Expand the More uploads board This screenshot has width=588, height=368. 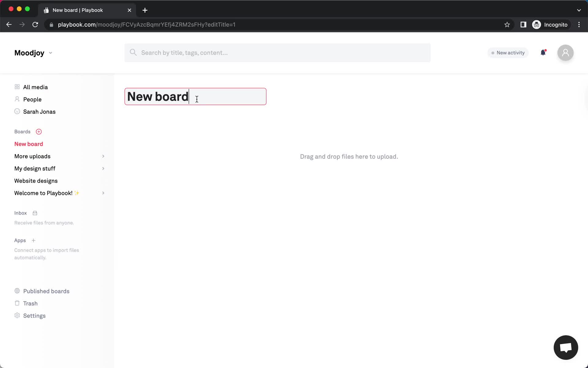[x=103, y=156]
